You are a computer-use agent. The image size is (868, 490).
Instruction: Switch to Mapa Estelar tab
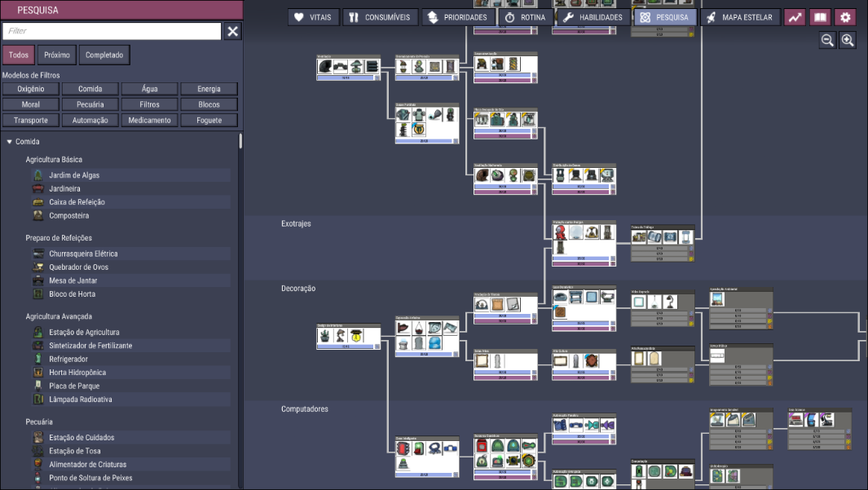pos(740,17)
